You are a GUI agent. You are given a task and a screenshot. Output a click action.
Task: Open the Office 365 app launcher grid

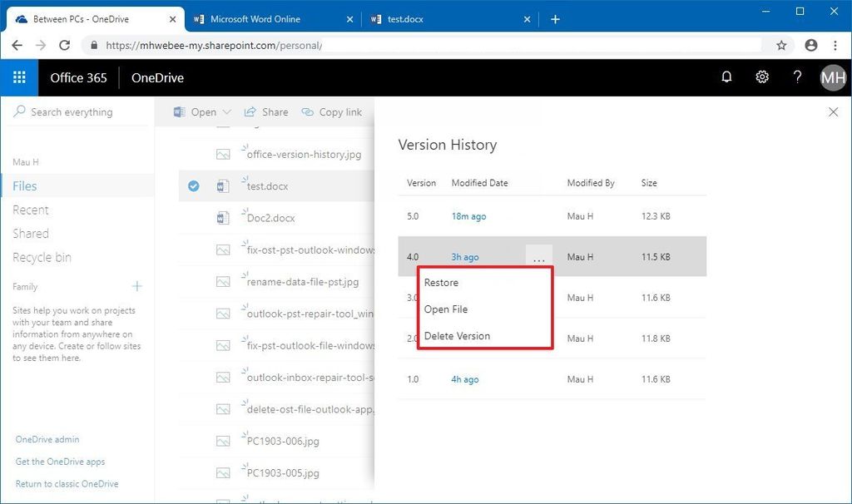18,77
